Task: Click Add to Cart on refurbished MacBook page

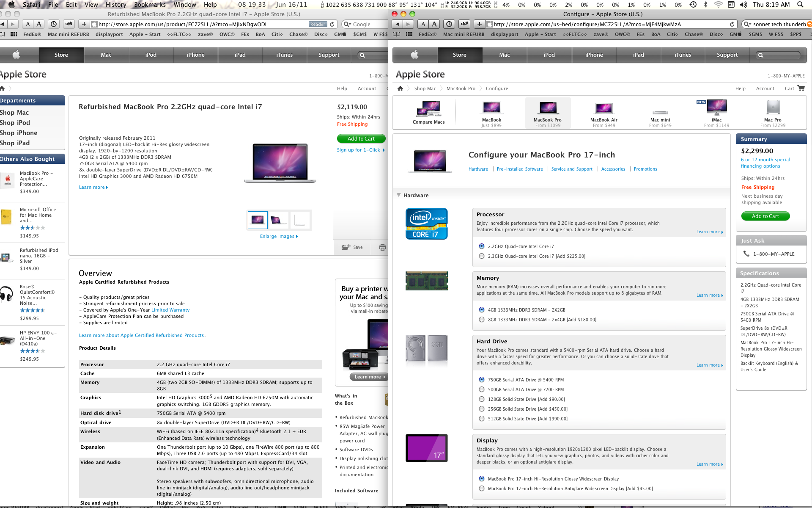Action: 361,139
